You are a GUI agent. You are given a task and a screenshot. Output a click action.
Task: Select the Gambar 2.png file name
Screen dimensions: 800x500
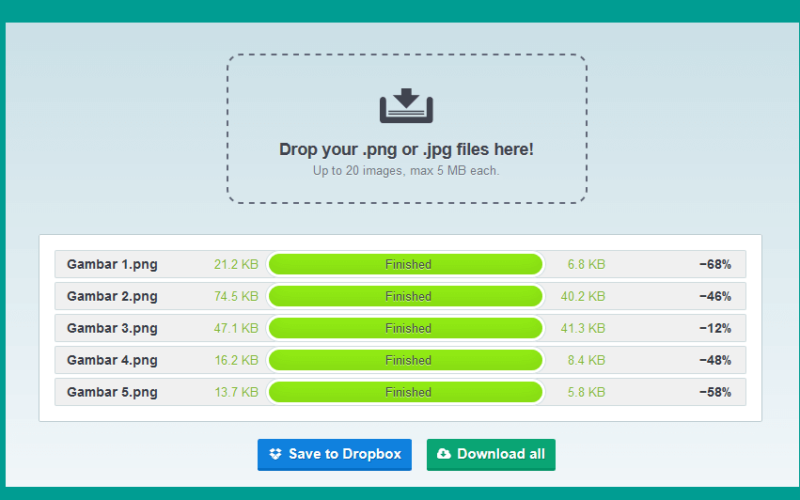pos(112,296)
